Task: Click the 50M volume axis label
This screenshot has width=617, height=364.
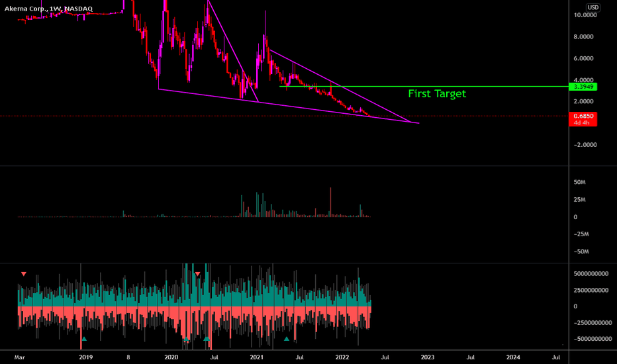Action: [579, 182]
